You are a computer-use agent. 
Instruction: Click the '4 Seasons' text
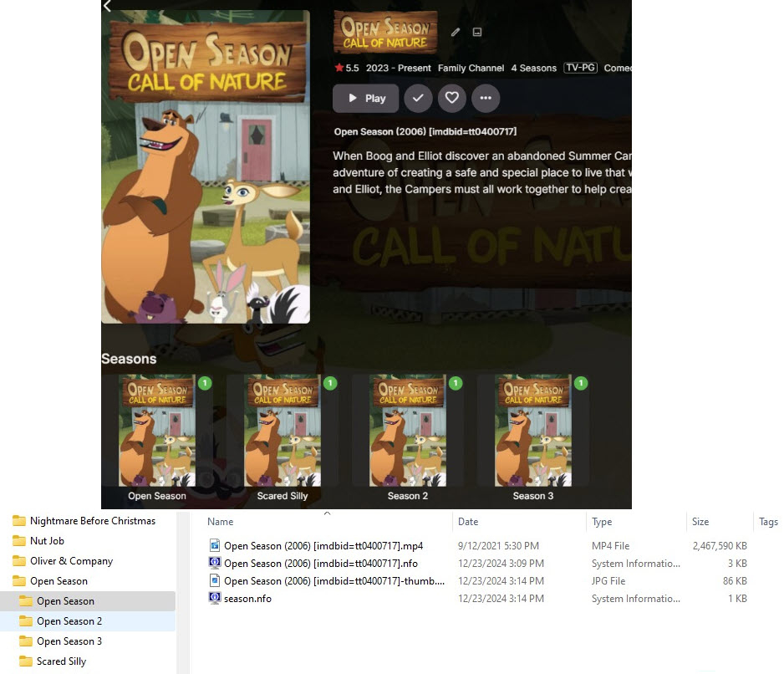(533, 68)
